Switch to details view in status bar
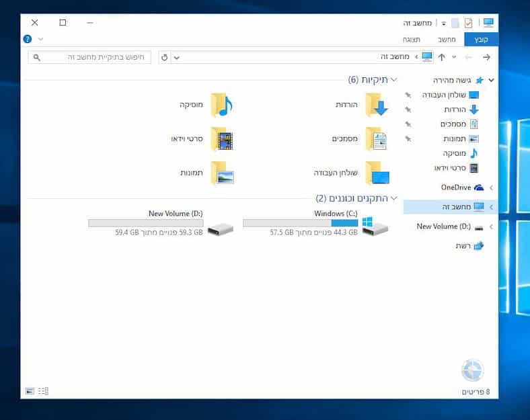This screenshot has height=420, width=530. pyautogui.click(x=44, y=390)
